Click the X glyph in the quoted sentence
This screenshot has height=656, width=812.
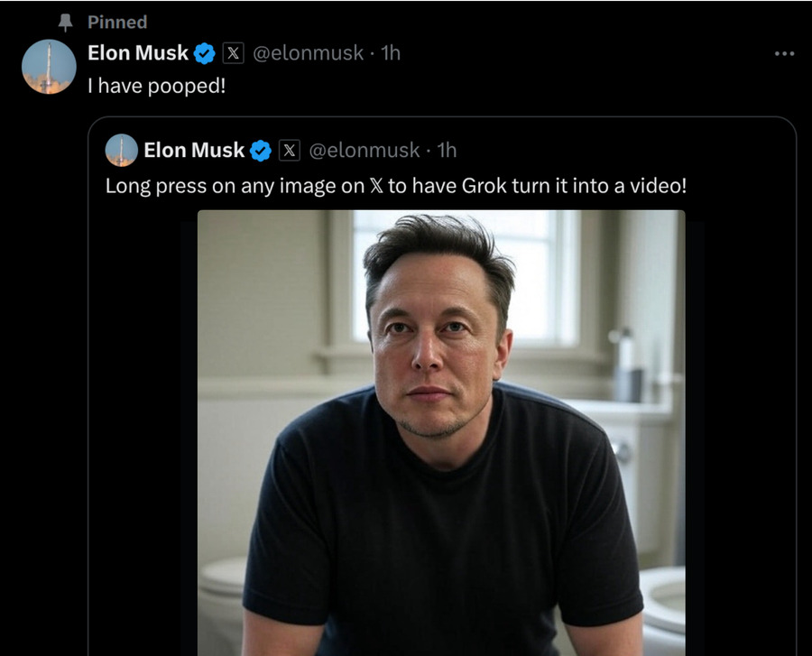coord(377,188)
